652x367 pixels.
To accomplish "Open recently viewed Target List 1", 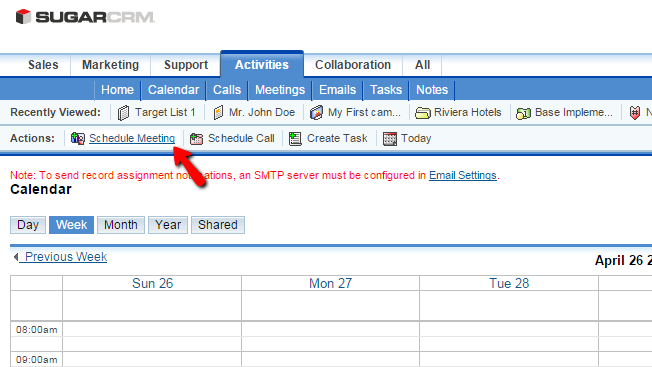I will [165, 112].
